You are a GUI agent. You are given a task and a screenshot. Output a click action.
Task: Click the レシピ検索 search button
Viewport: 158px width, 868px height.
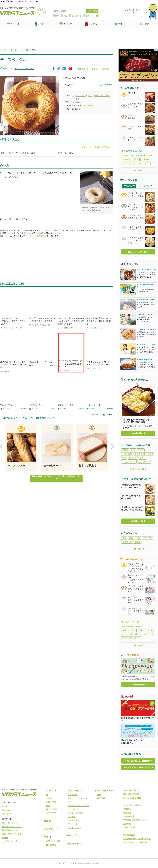(x=92, y=11)
